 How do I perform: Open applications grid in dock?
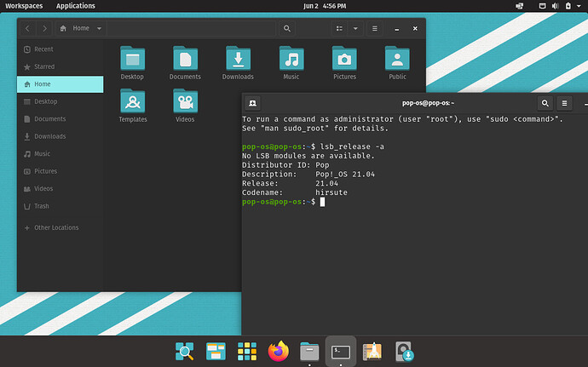(247, 352)
